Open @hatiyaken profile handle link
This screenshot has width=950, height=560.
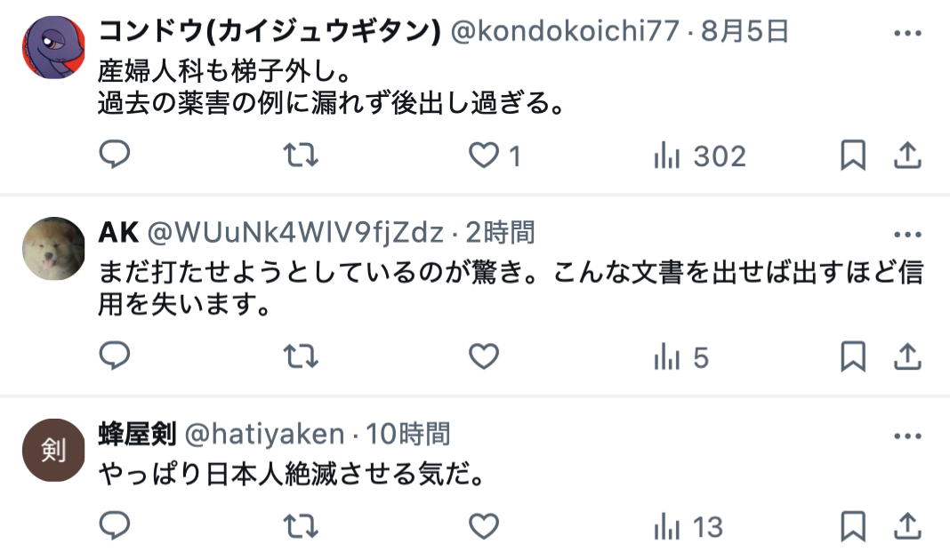(264, 434)
